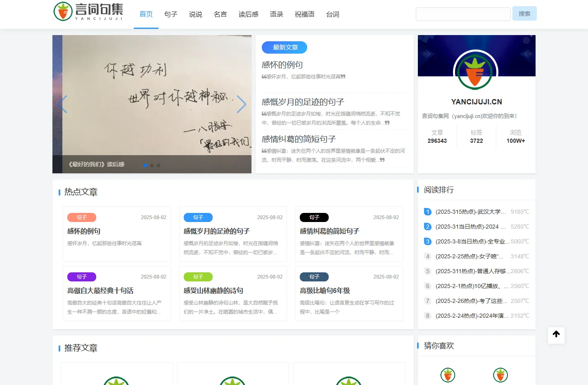Select the first carousel indicator dot
The width and height of the screenshot is (588, 385).
145,165
